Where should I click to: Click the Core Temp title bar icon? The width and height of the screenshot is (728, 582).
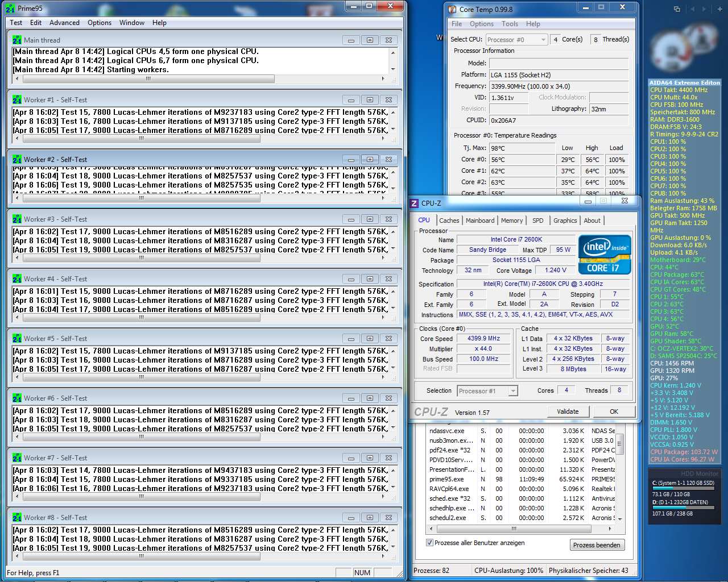point(452,9)
